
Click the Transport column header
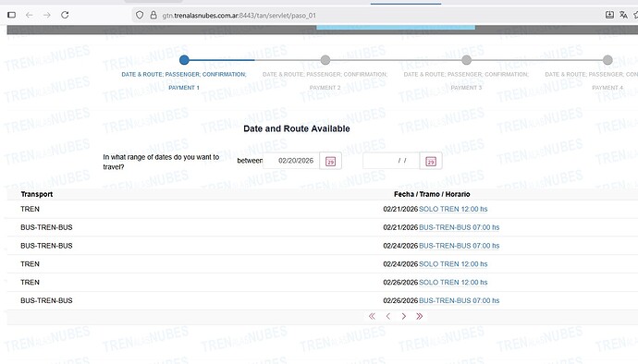pos(37,194)
